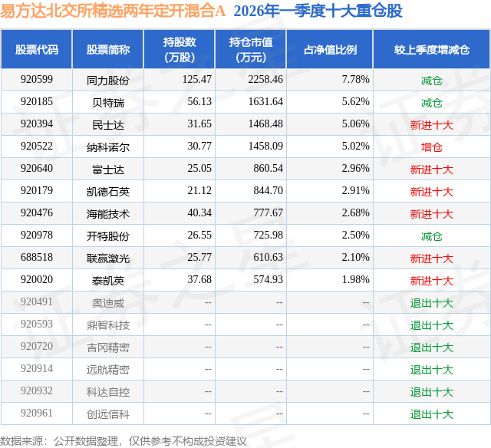Select stock code 920394
This screenshot has width=491, height=448.
[37, 124]
